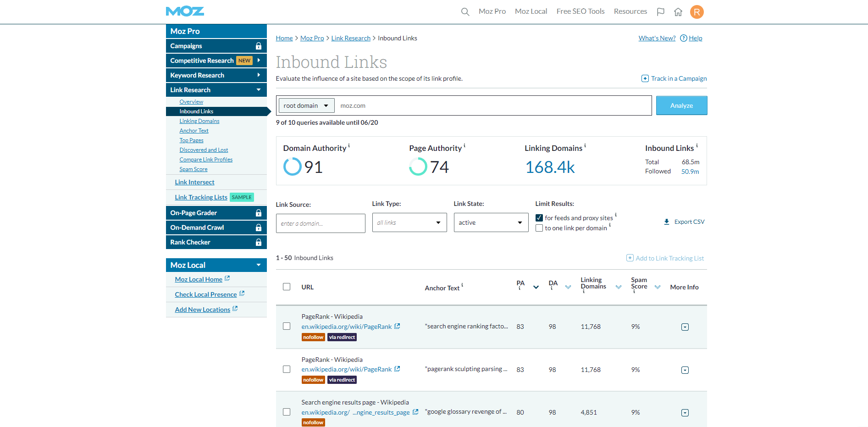The height and width of the screenshot is (427, 868).
Task: Select checkbox for search engine ranking factors row
Action: [287, 326]
